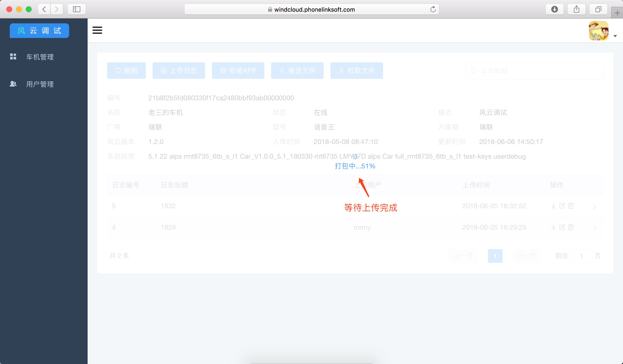Click the Safari share button
The image size is (623, 364).
[576, 9]
